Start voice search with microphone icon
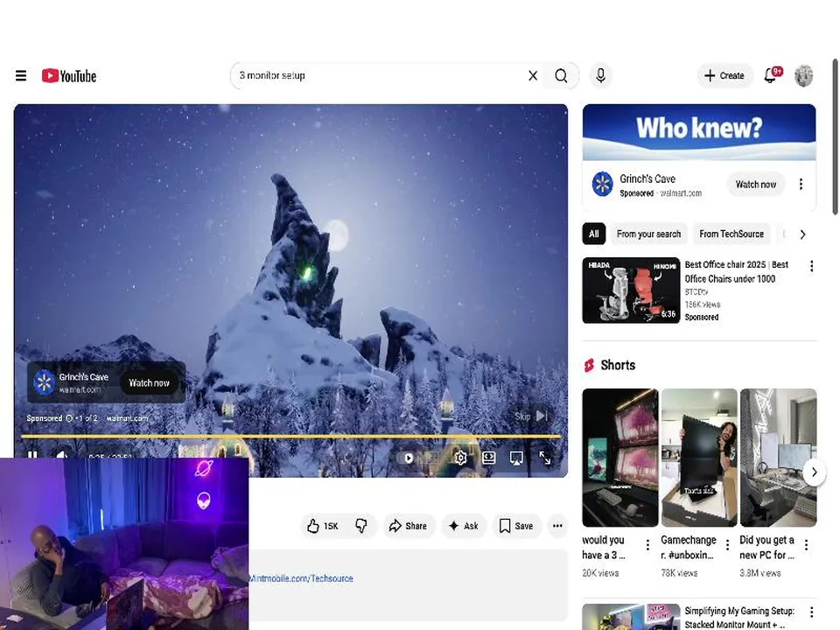The image size is (840, 630). 600,75
